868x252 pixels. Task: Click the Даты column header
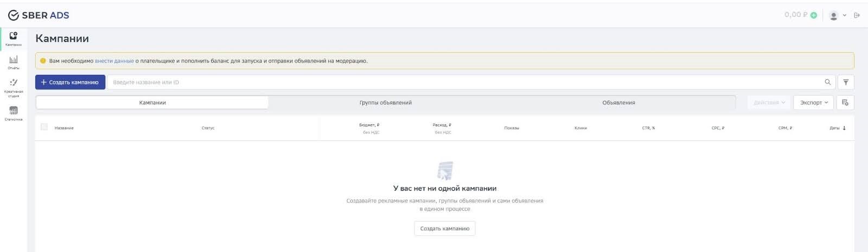[x=834, y=128]
